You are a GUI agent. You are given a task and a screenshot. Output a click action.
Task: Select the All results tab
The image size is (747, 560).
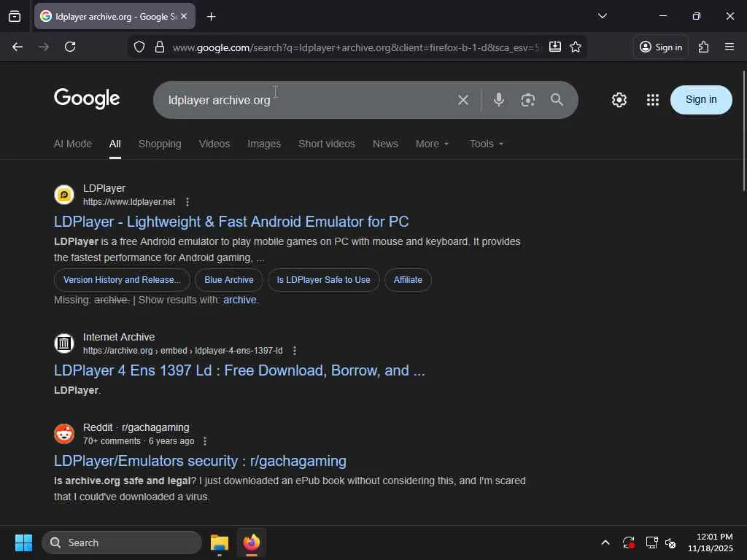115,144
